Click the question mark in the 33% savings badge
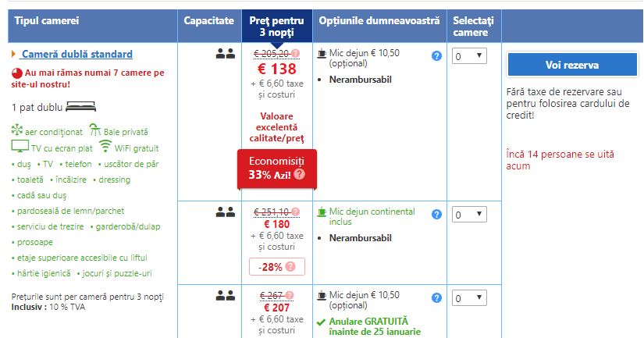 (299, 175)
